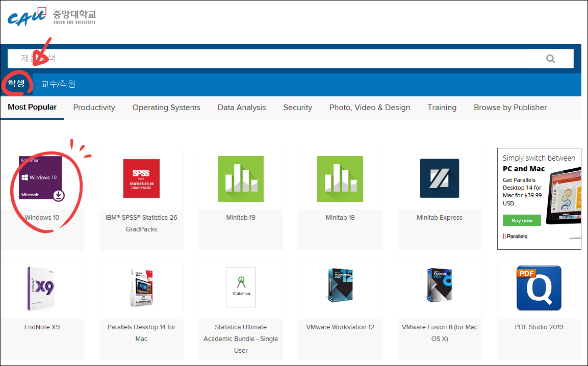Open the Photo, Video & Design tab

tap(370, 108)
